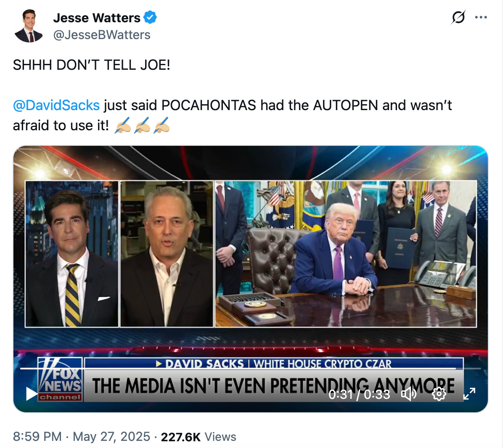The width and height of the screenshot is (503, 448).
Task: Click the 0:31 / 0:33 time display
Action: [x=359, y=395]
